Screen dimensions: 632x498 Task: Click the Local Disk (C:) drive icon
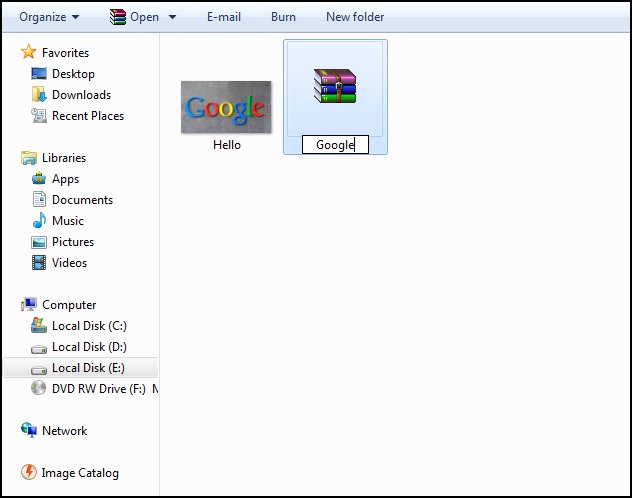pos(39,325)
